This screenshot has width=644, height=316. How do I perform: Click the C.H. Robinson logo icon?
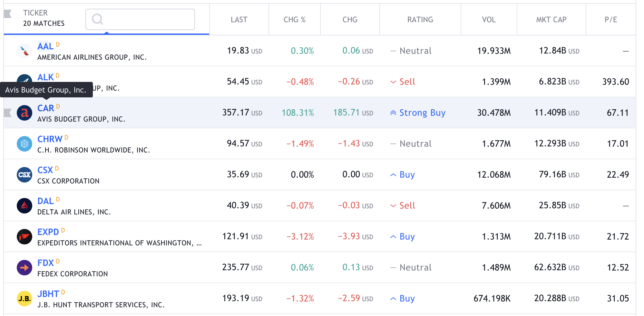(24, 144)
